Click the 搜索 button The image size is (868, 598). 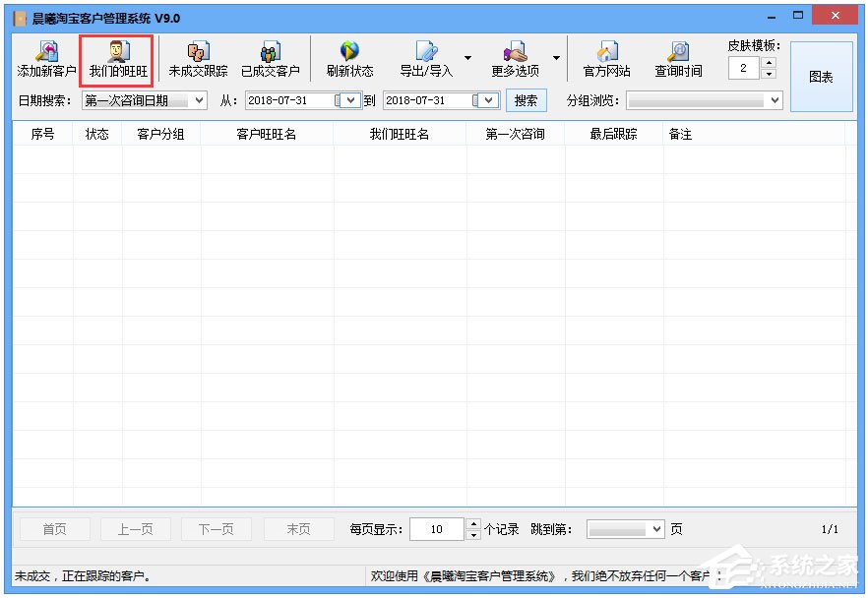point(526,100)
